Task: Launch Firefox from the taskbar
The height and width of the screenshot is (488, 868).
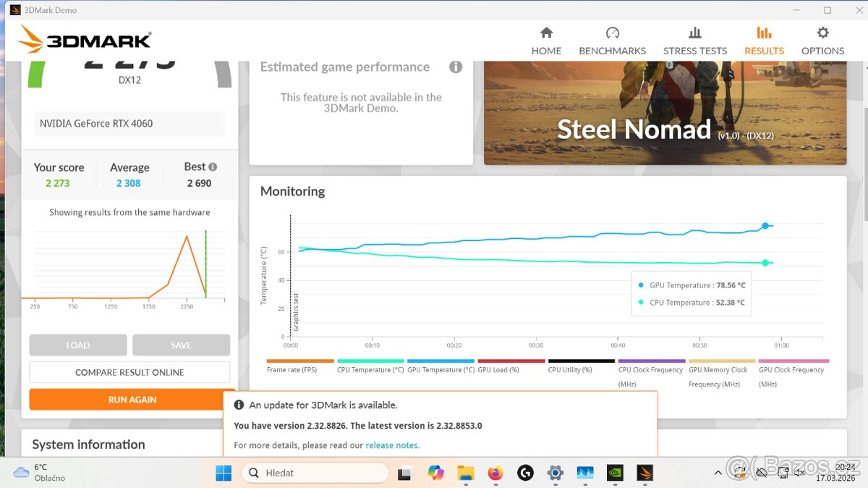Action: click(x=495, y=473)
